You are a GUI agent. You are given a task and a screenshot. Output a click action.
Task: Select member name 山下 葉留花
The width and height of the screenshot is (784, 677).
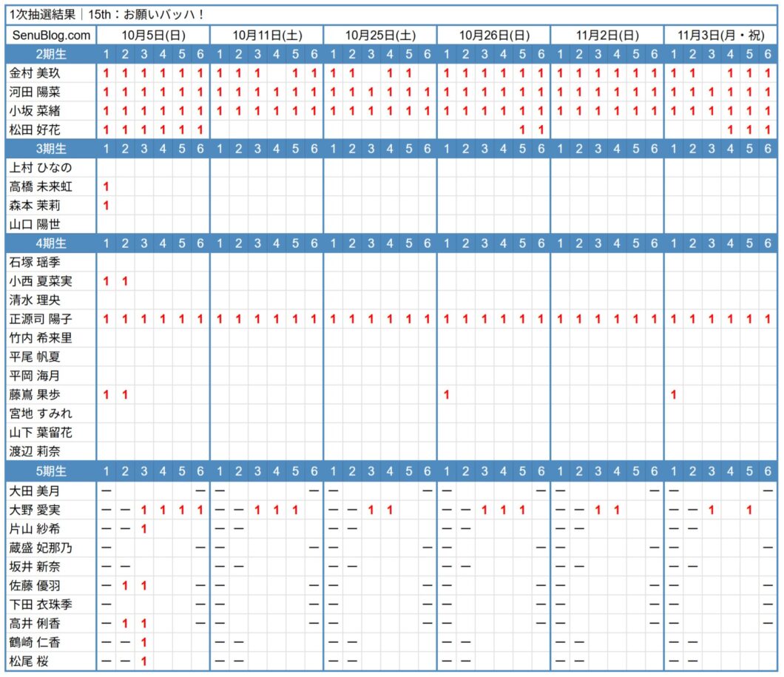click(x=41, y=433)
